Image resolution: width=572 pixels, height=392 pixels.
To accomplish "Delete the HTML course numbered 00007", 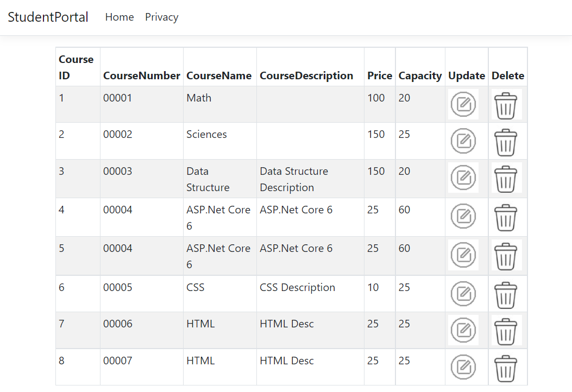I will click(x=506, y=368).
